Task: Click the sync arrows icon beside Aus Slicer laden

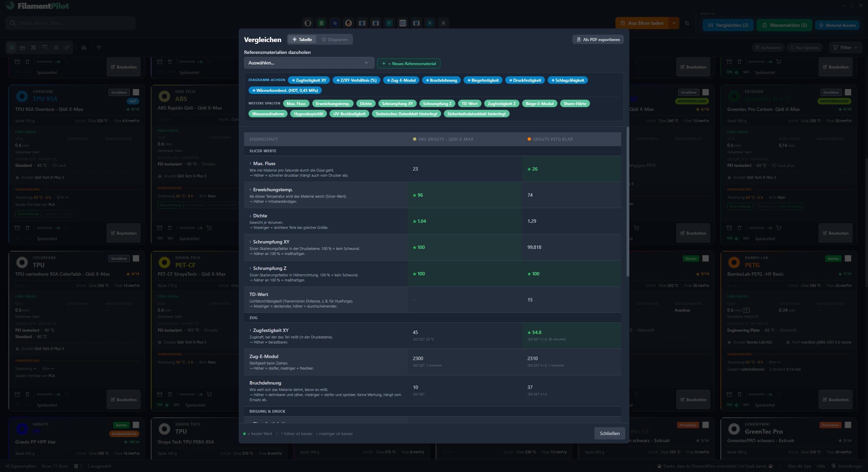Action: click(687, 23)
